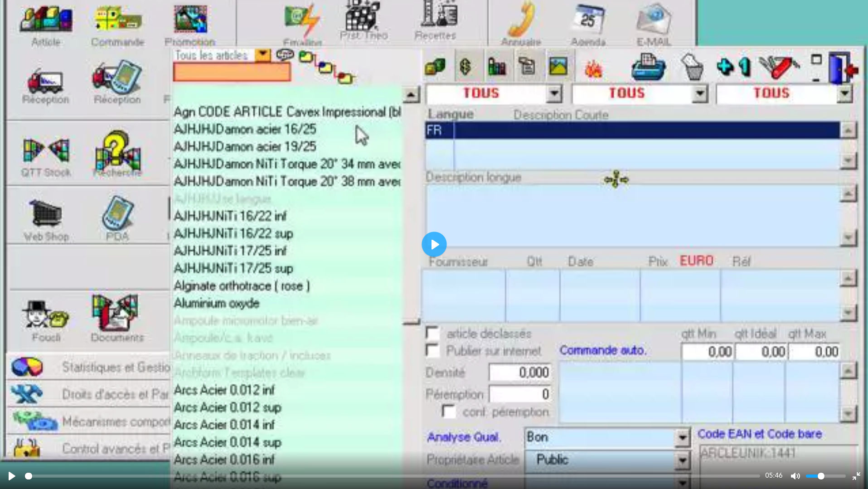This screenshot has width=868, height=489.
Task: Open Statistiques et Gestion menu
Action: [89, 367]
